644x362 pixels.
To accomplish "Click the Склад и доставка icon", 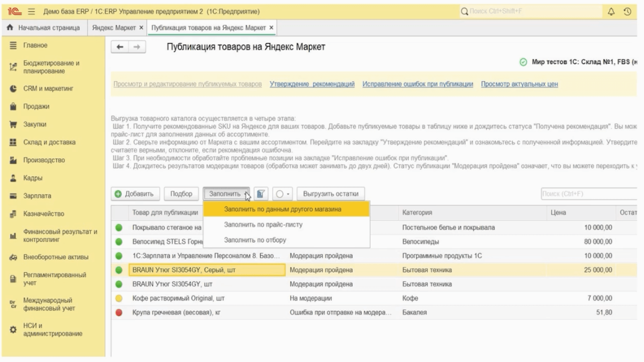I will [x=13, y=142].
